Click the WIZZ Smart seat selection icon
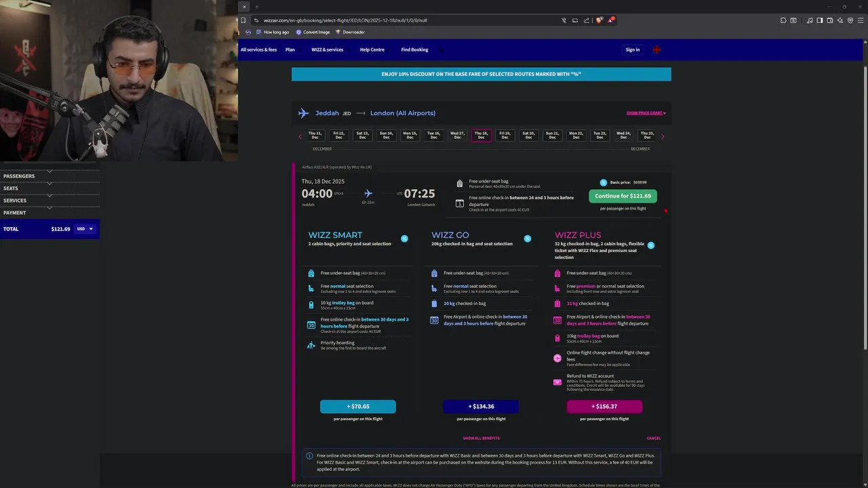The height and width of the screenshot is (488, 868). coord(311,288)
